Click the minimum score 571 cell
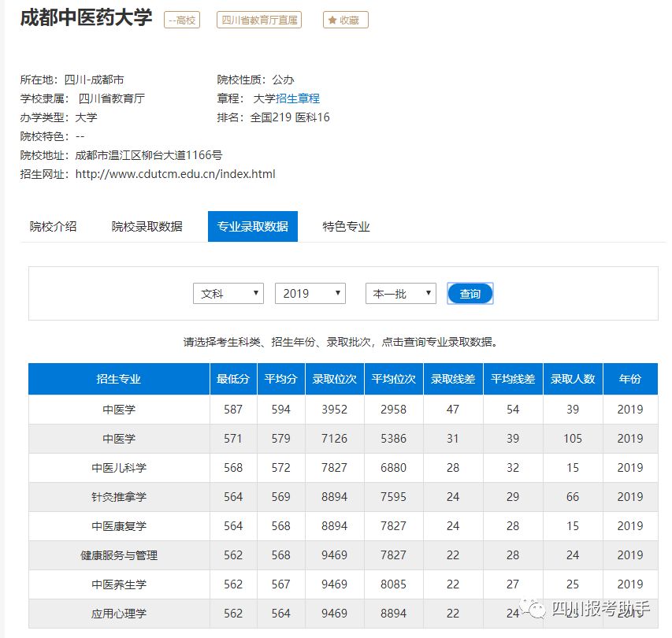The image size is (672, 638). tap(233, 439)
